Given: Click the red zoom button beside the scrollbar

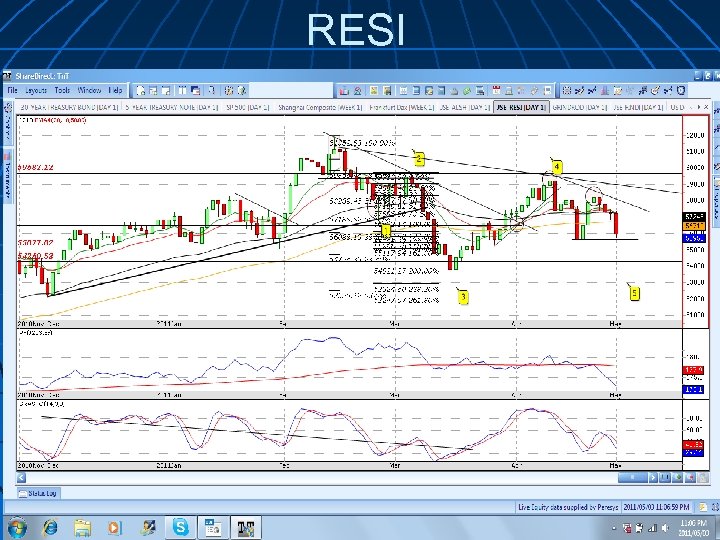Looking at the screenshot, I should (x=690, y=478).
